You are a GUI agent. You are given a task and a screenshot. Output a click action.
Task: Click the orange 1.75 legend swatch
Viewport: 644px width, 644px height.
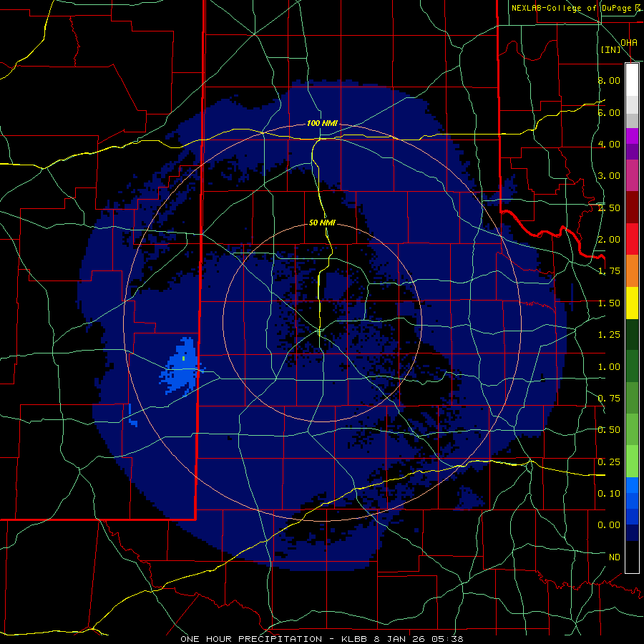[x=632, y=271]
